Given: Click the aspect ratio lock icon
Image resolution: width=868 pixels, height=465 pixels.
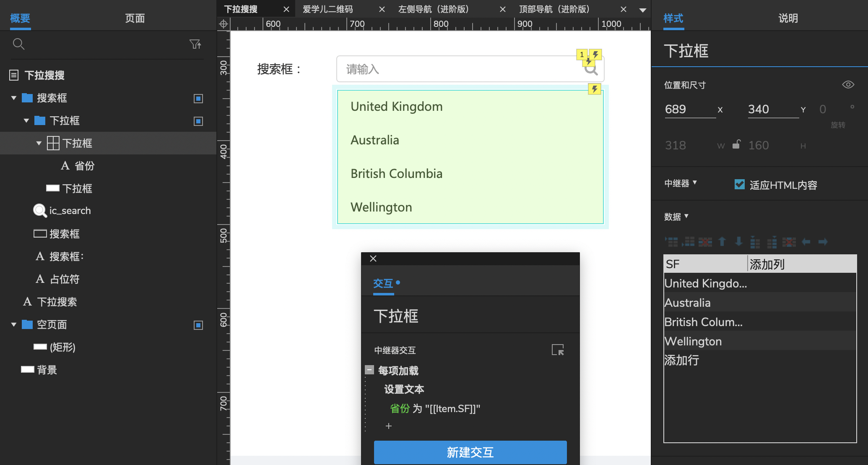Looking at the screenshot, I should pyautogui.click(x=736, y=145).
